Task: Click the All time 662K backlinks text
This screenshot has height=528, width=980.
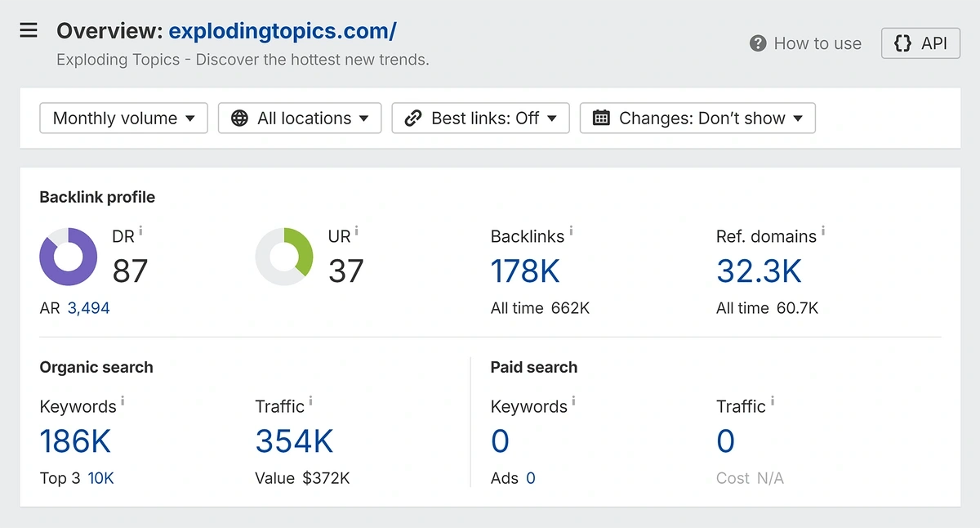Action: tap(540, 308)
